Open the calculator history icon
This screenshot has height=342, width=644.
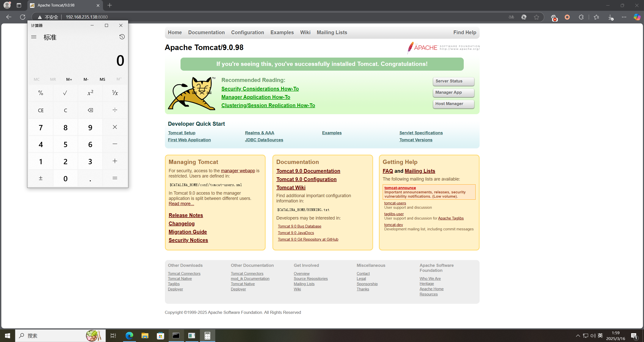point(122,37)
